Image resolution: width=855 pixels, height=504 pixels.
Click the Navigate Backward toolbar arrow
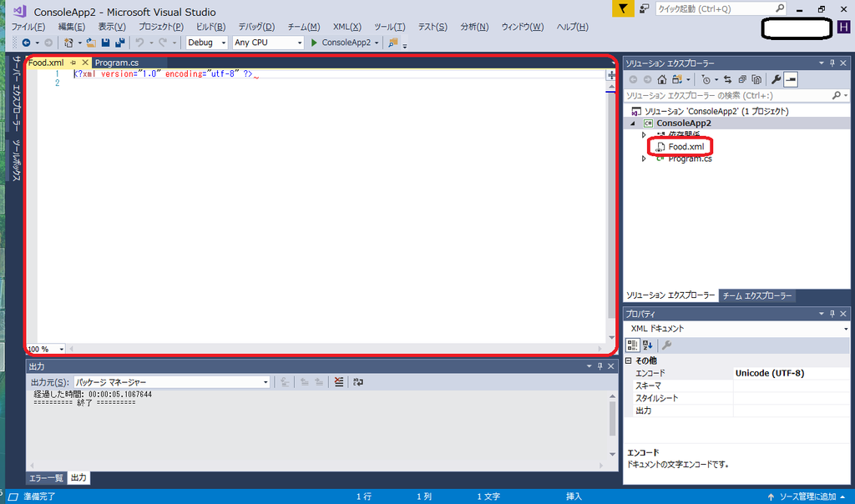26,43
